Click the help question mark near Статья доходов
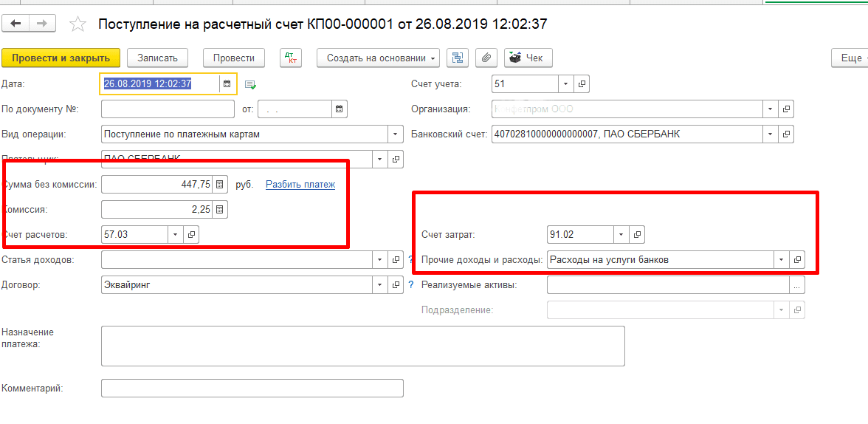Image resolution: width=868 pixels, height=424 pixels. [x=410, y=259]
